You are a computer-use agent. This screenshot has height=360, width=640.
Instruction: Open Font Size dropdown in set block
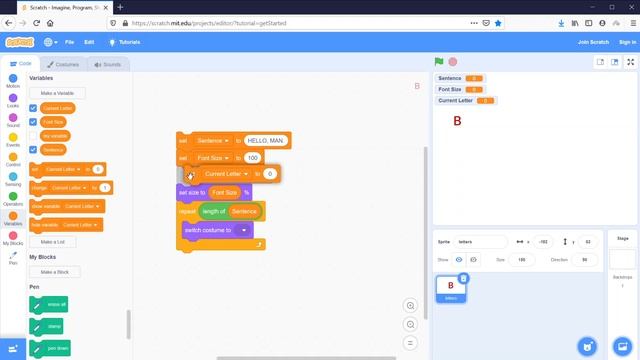click(x=212, y=158)
